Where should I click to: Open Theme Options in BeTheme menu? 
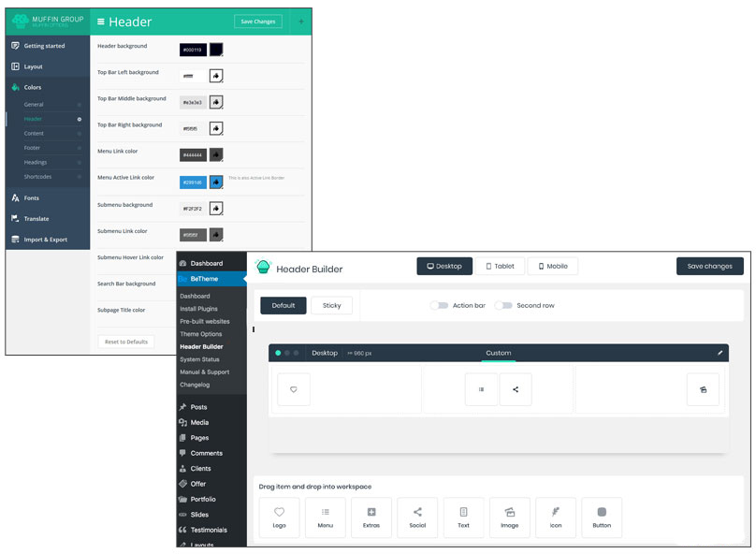pos(200,334)
